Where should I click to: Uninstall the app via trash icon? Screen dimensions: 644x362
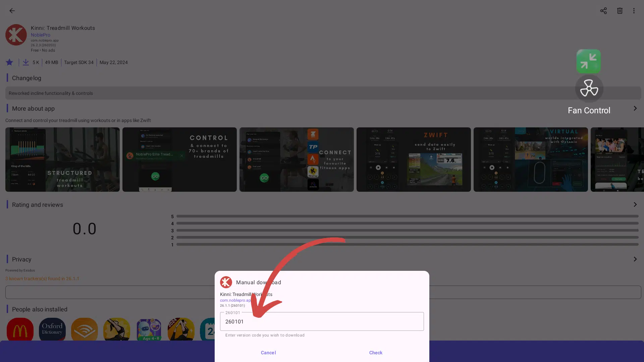[620, 11]
